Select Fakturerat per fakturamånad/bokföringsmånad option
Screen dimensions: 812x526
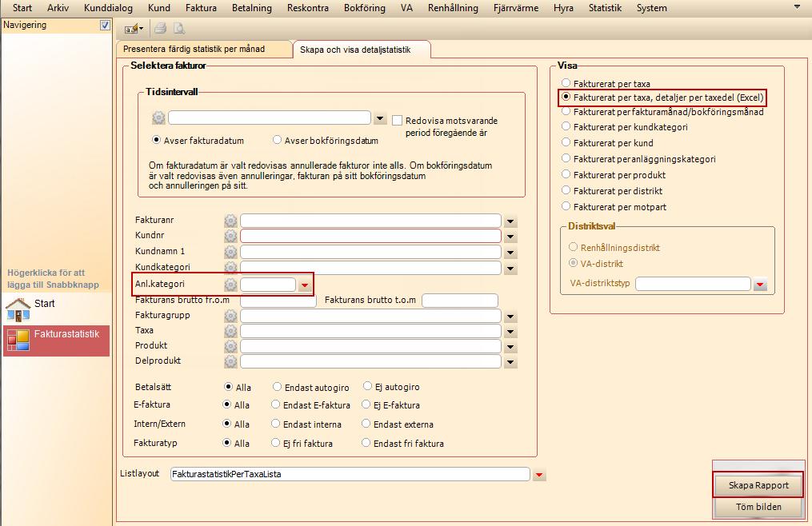point(566,111)
